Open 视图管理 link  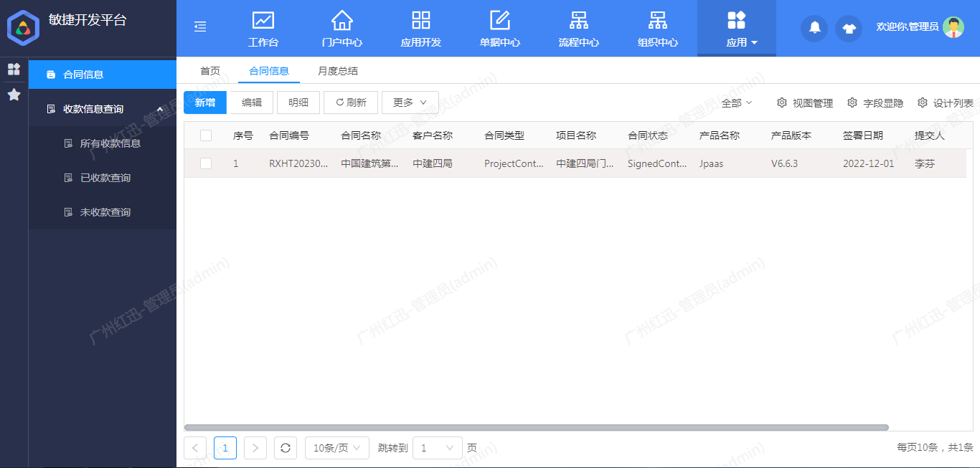pos(813,103)
